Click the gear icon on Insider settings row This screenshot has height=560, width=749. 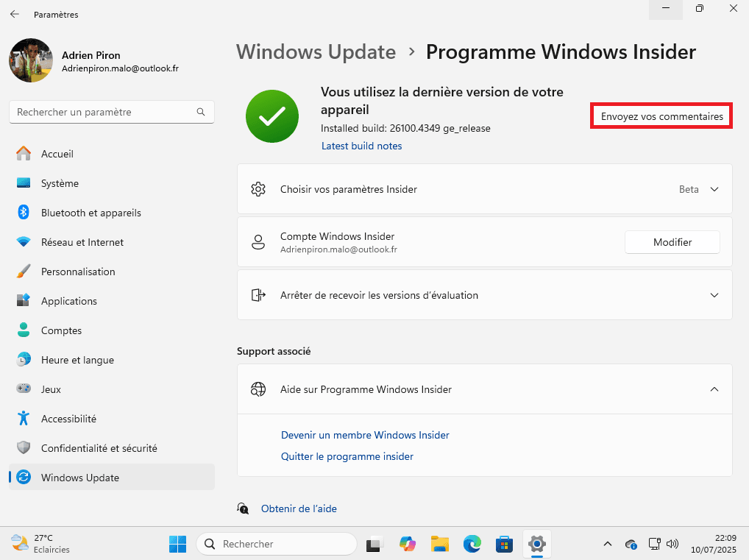point(258,189)
